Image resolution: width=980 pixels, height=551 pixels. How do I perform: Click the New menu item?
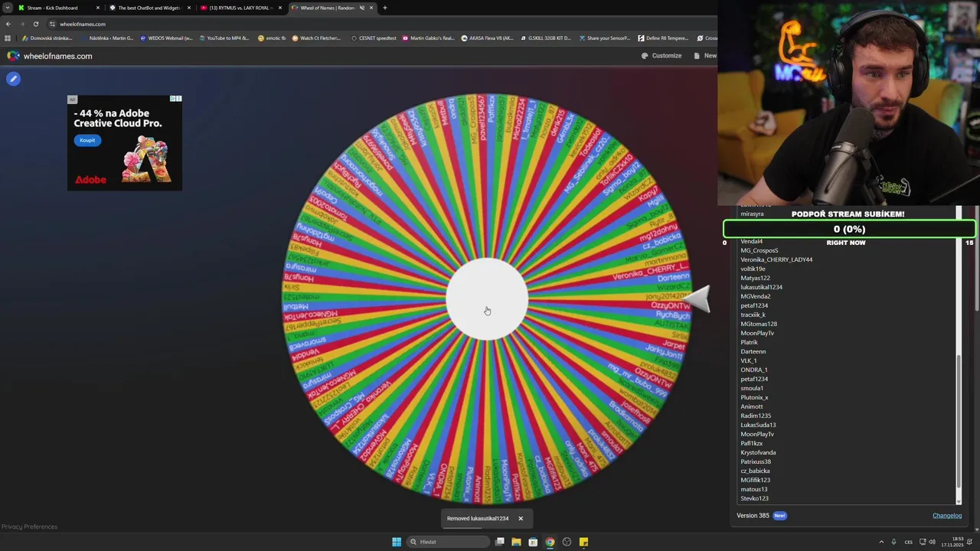click(x=705, y=56)
